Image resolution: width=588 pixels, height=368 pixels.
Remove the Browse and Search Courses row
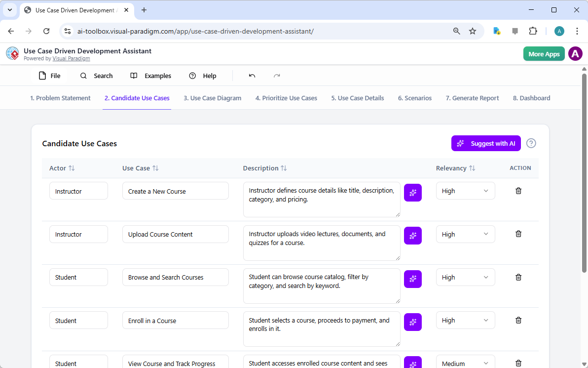(518, 277)
